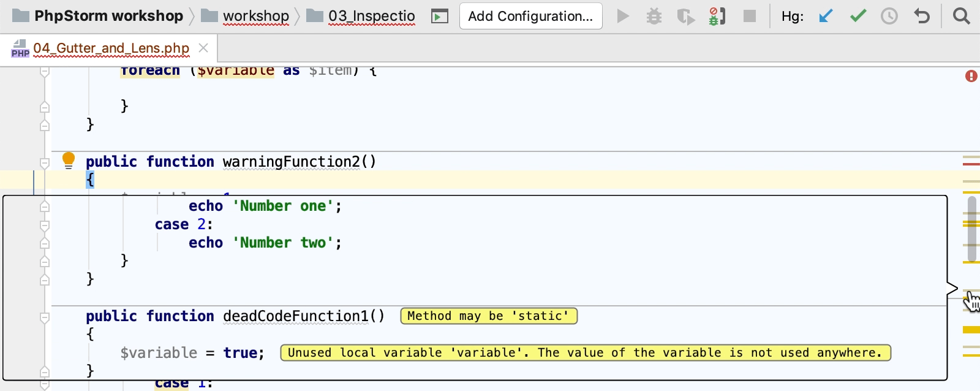Collapse the foreach block fold marker
Image resolution: width=980 pixels, height=391 pixels.
click(45, 72)
